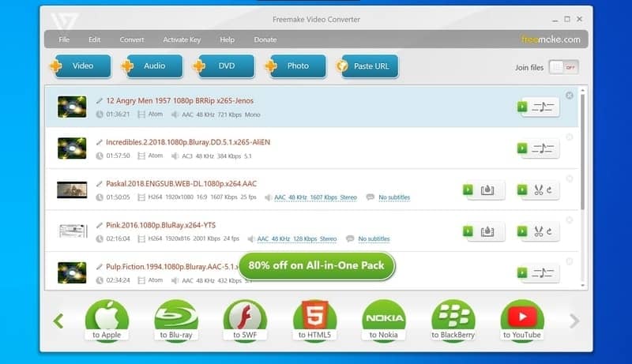Viewport: 632px width, 364px height.
Task: Select the Incredibles 2 thumbnail
Action: pyautogui.click(x=72, y=148)
